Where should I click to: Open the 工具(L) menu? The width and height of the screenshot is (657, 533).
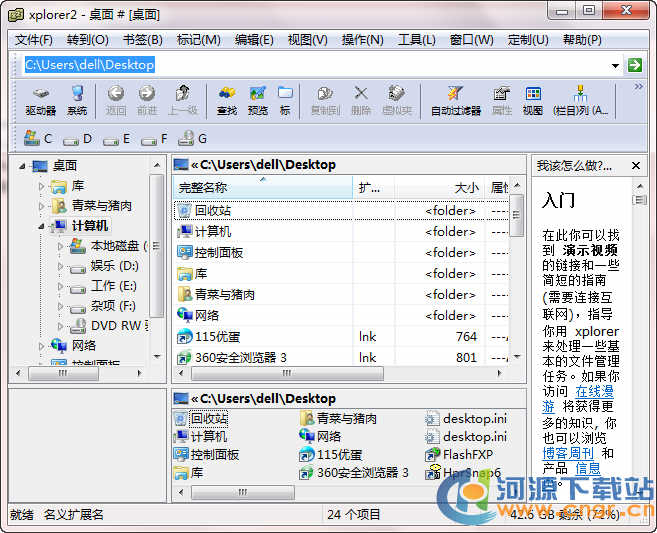tap(416, 40)
